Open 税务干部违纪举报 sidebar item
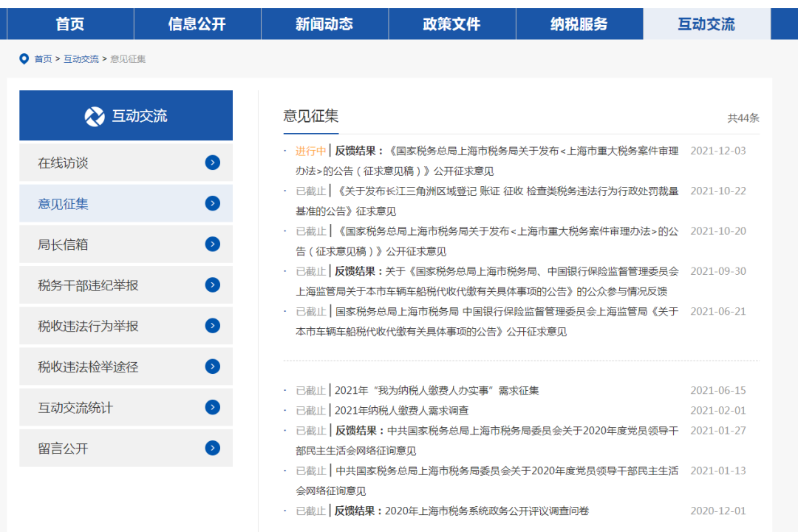Screen dimensions: 798x532 click(x=126, y=285)
